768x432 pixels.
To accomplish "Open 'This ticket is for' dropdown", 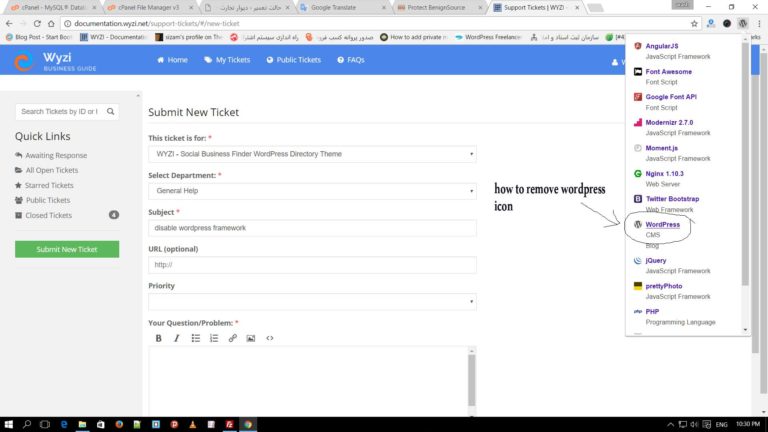I will pyautogui.click(x=312, y=155).
